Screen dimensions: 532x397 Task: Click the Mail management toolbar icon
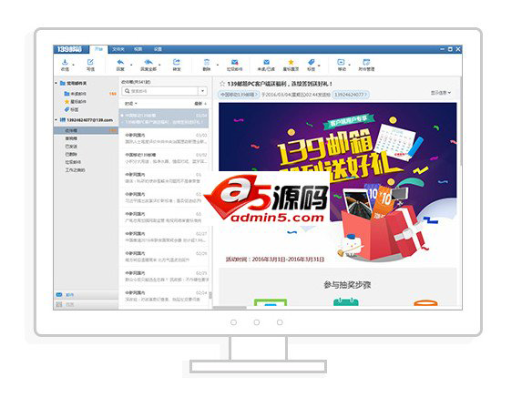(x=366, y=63)
